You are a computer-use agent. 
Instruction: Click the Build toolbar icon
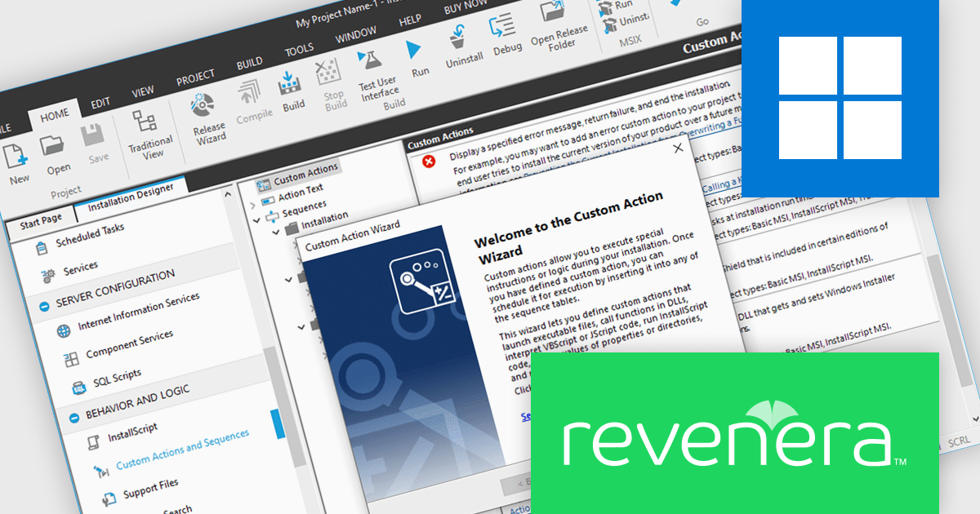tap(291, 82)
